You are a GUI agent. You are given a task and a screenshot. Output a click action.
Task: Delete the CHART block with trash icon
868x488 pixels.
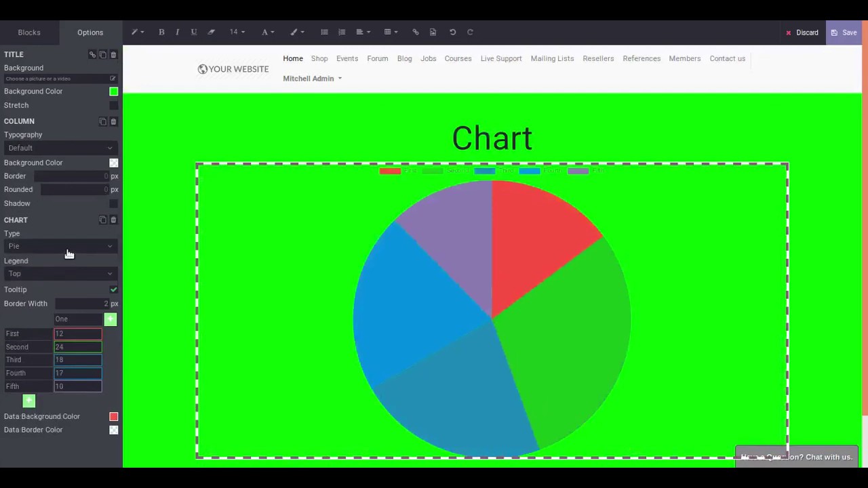pyautogui.click(x=113, y=220)
